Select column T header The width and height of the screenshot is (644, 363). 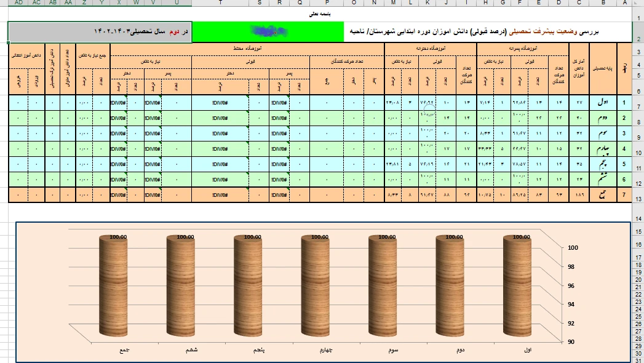pos(220,2)
